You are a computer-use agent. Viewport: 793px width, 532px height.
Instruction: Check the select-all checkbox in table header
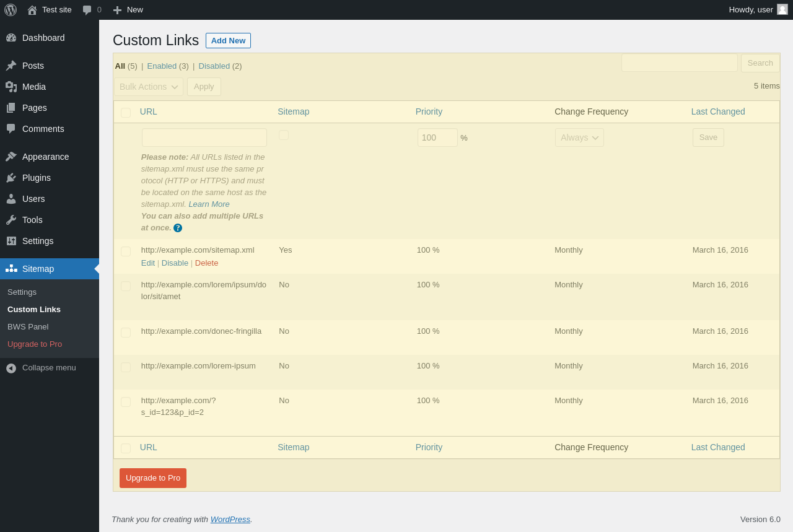point(126,113)
